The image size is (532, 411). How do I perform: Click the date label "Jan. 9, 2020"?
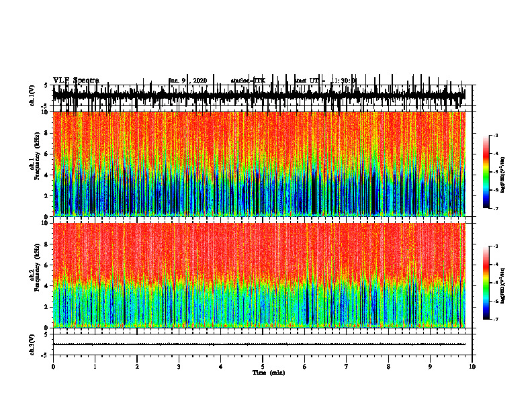pos(187,81)
